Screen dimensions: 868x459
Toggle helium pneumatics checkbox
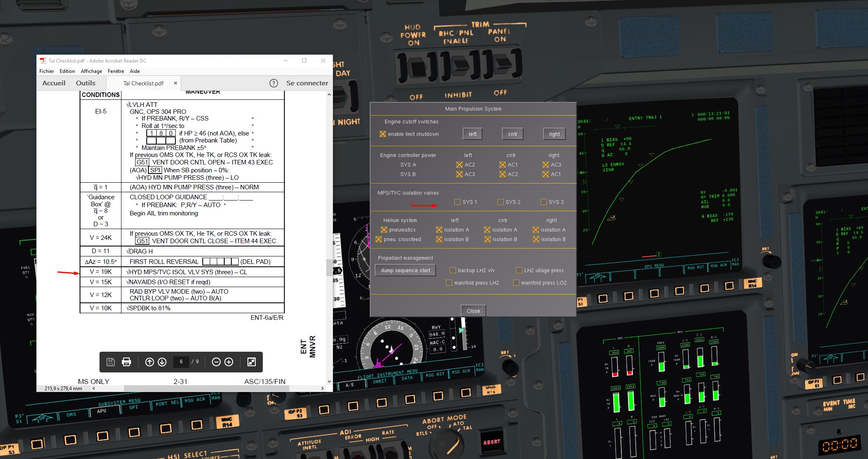click(384, 230)
